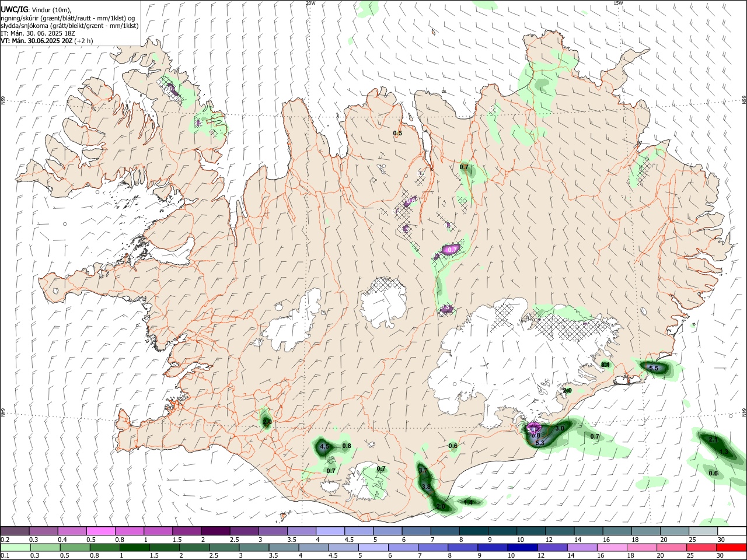The height and width of the screenshot is (560, 747).
Task: Click the 0.8 precipitation value label
Action: coord(347,446)
